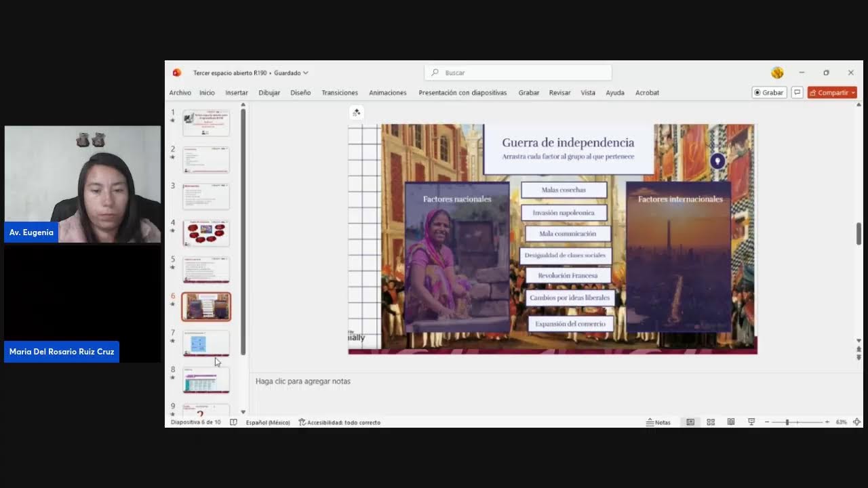Adjust the zoom slider handle
868x488 pixels.
click(x=787, y=422)
